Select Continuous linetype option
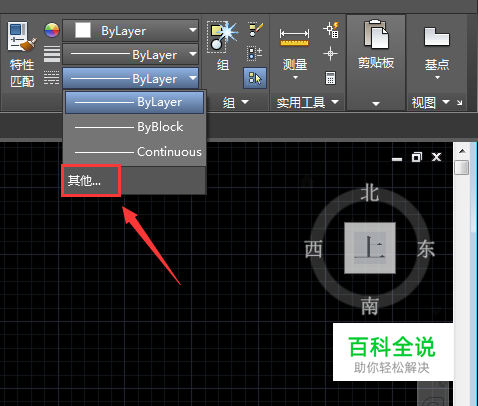This screenshot has width=478, height=406. [x=134, y=152]
